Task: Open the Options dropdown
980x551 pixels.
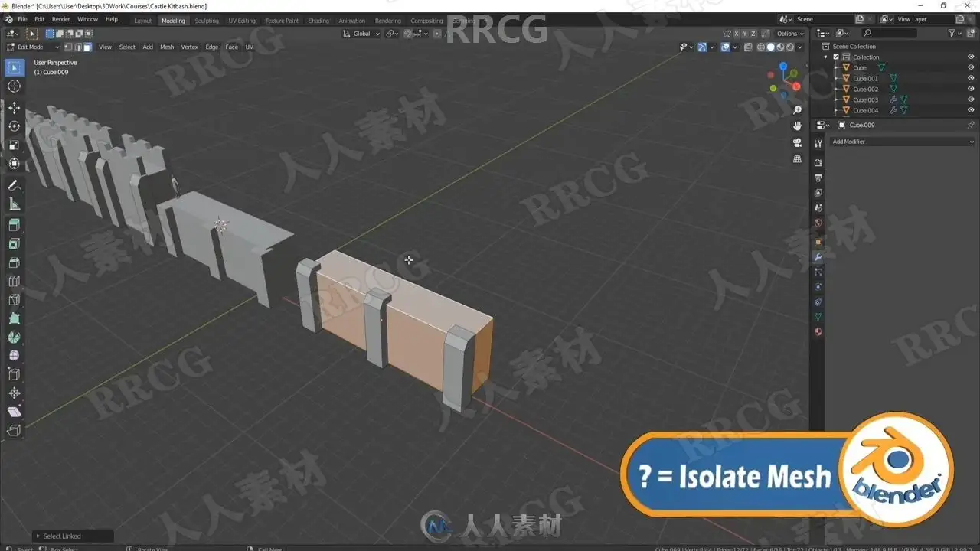Action: 789,34
